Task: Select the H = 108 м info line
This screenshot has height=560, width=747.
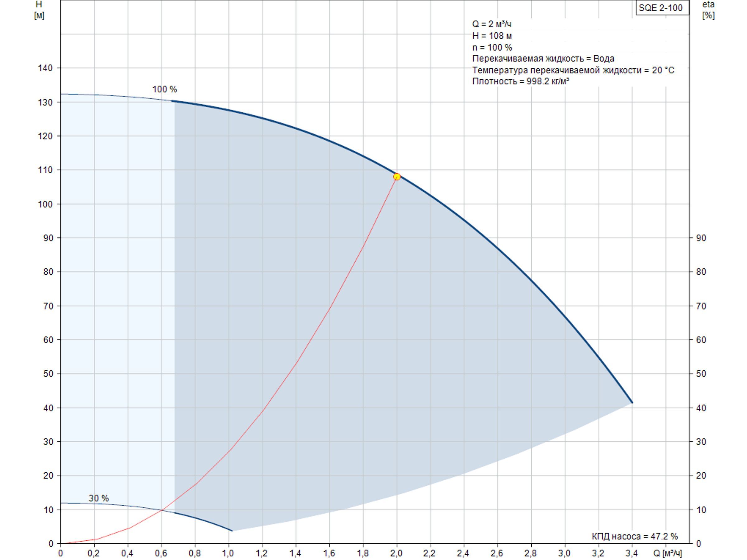Action: (x=492, y=35)
